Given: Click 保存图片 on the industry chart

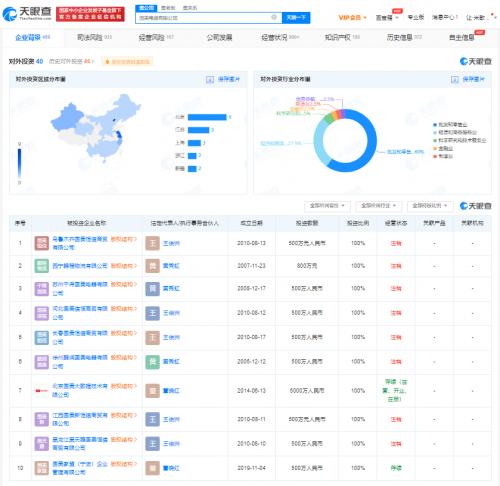Looking at the screenshot, I should point(474,79).
